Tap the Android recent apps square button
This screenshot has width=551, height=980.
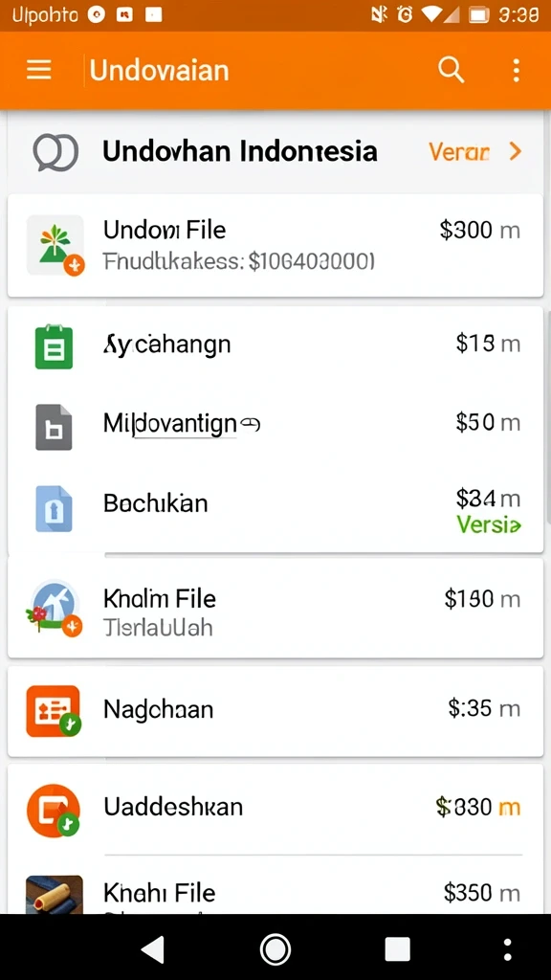pyautogui.click(x=397, y=949)
